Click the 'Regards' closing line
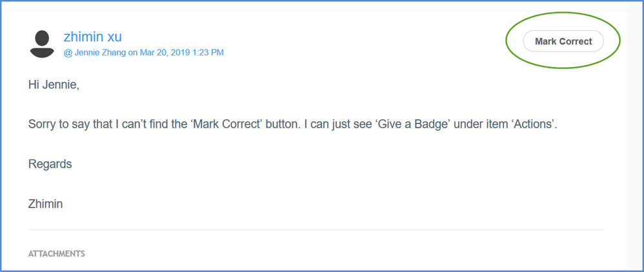The width and height of the screenshot is (644, 272). pyautogui.click(x=50, y=164)
